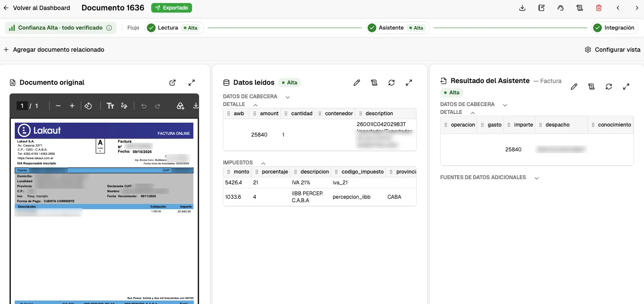Go to previous document with left chevron
The image size is (644, 304).
tap(618, 8)
